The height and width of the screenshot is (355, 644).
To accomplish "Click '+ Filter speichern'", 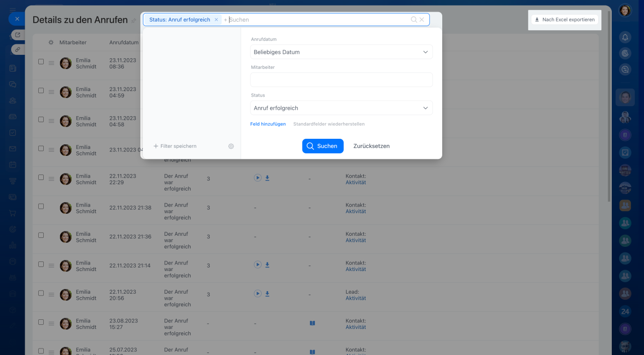I will [x=175, y=146].
